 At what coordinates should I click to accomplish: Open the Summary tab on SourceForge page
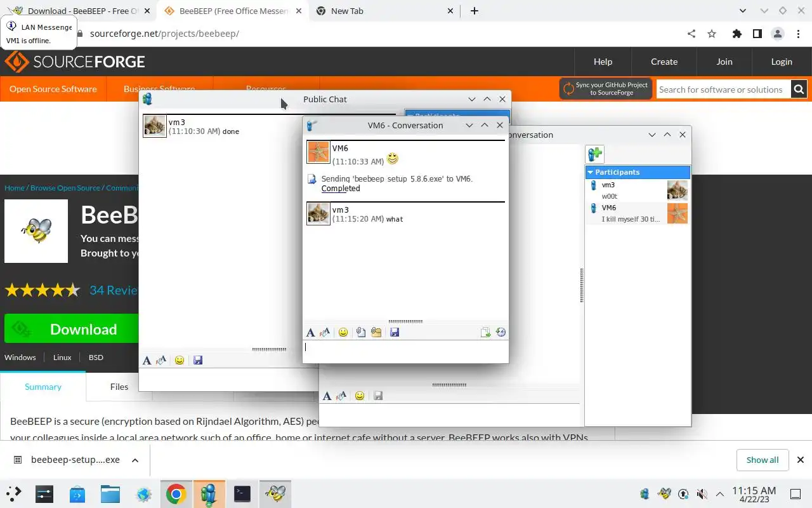coord(43,387)
